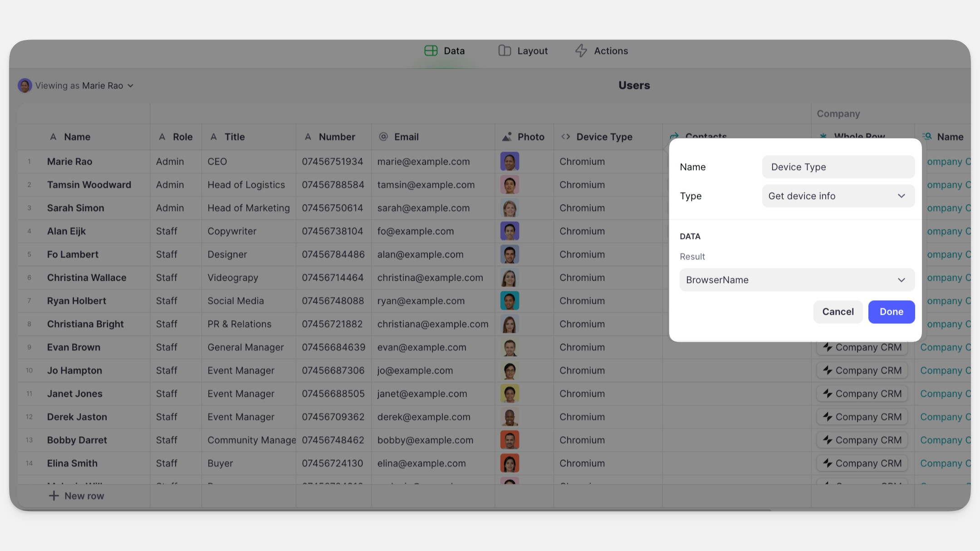
Task: Click the Device Type column code icon
Action: tap(566, 137)
